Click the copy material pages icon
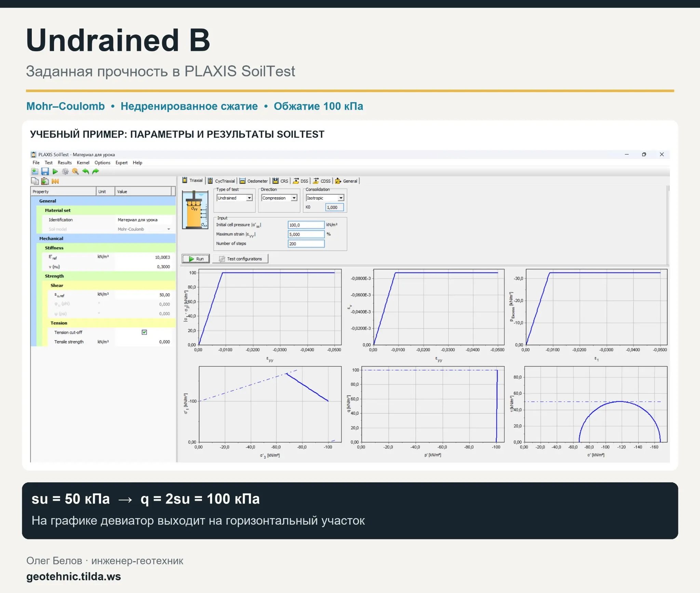Screen dimensions: 700x593 click(x=35, y=181)
